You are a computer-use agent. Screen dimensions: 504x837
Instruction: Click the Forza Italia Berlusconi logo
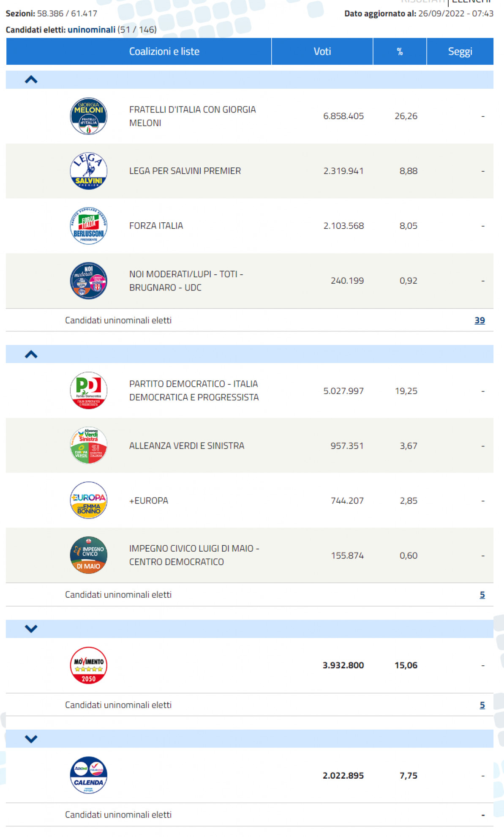click(x=88, y=226)
